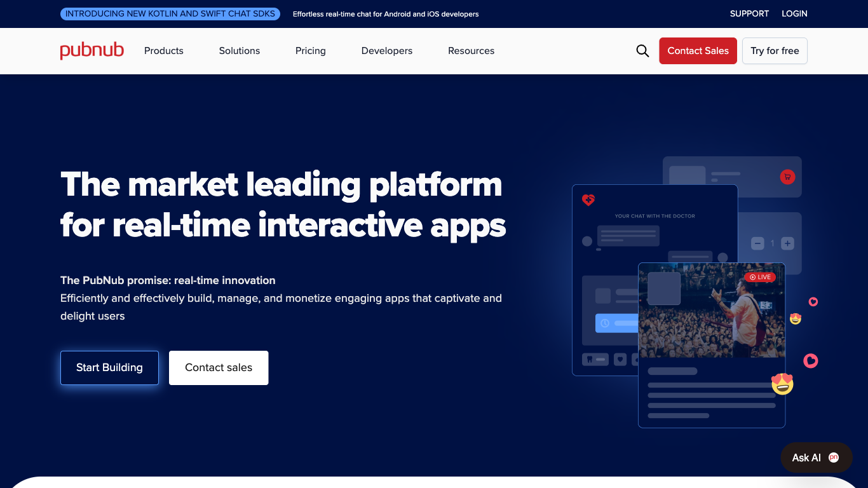Screen dimensions: 868x488
Task: Click the plus quantity button in illustration
Action: point(787,243)
